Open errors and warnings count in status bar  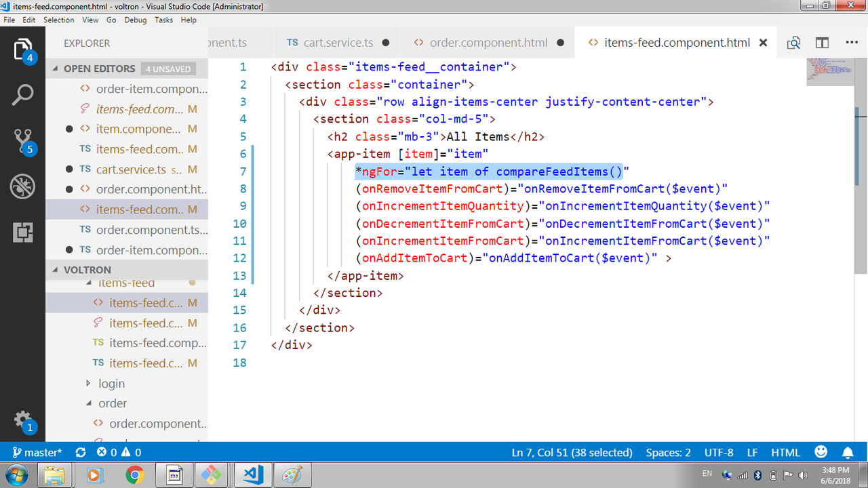click(119, 452)
